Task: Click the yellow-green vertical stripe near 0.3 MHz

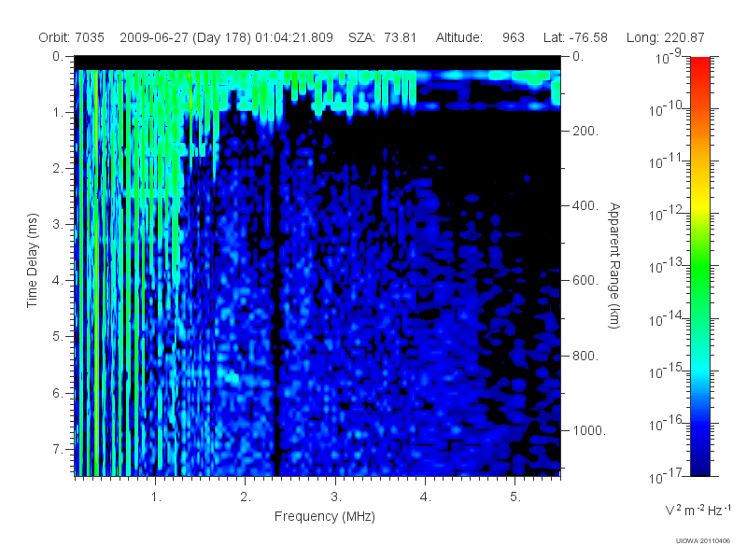Action: (x=97, y=272)
